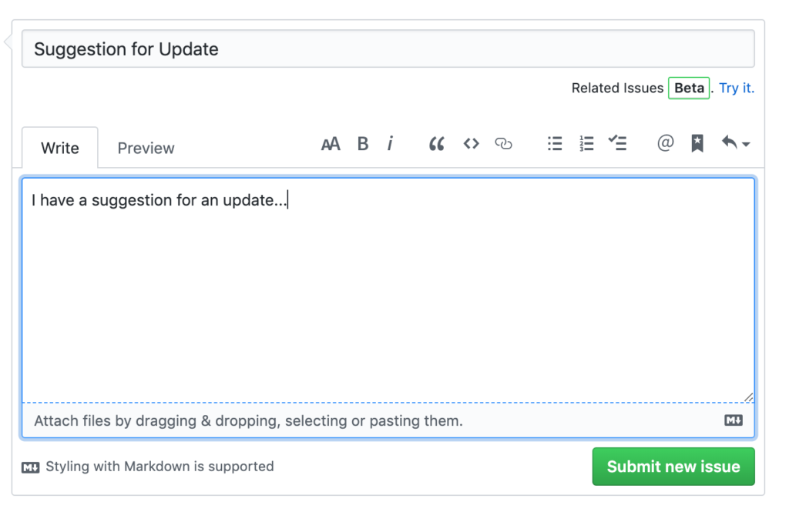Click the Markdown icon in the attach bar
This screenshot has width=789, height=532.
[x=733, y=420]
